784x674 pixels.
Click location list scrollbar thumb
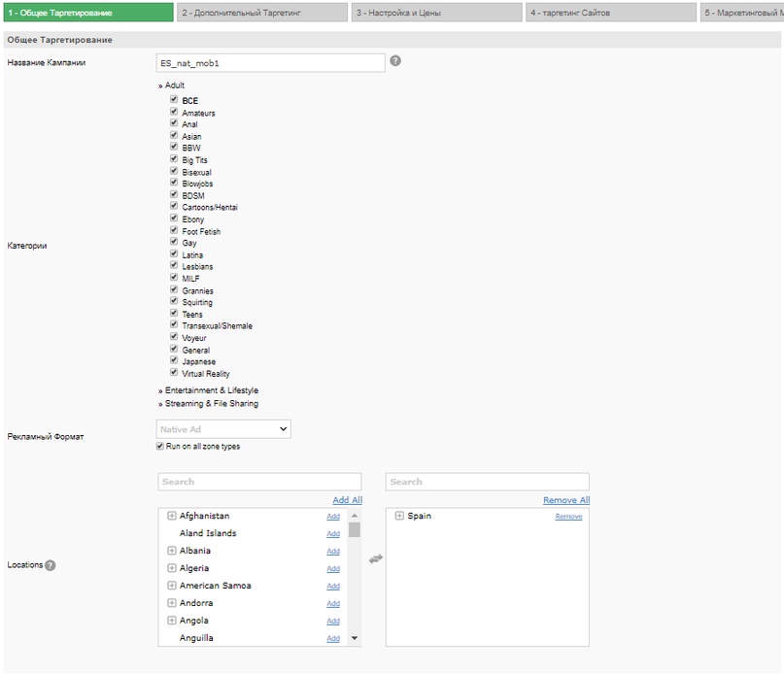point(355,529)
